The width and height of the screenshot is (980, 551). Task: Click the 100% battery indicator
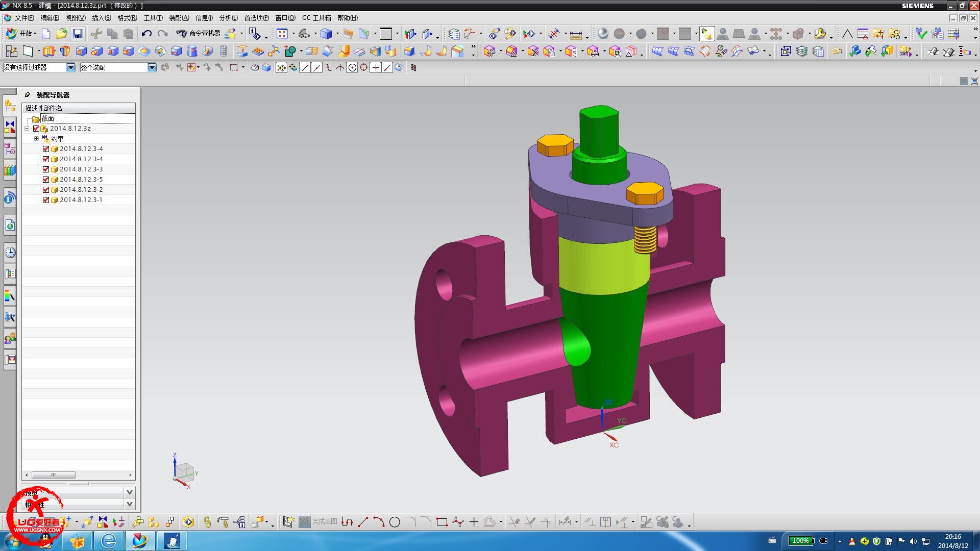click(800, 541)
